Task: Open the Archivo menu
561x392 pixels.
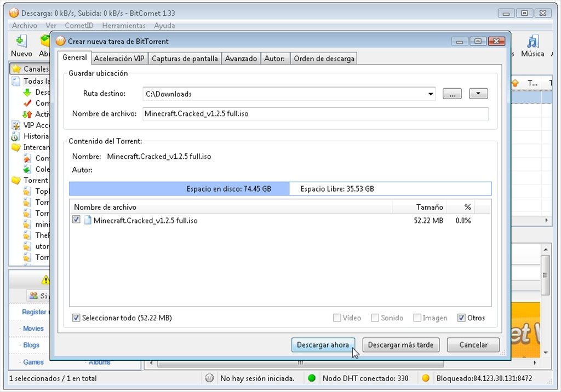Action: [24, 25]
